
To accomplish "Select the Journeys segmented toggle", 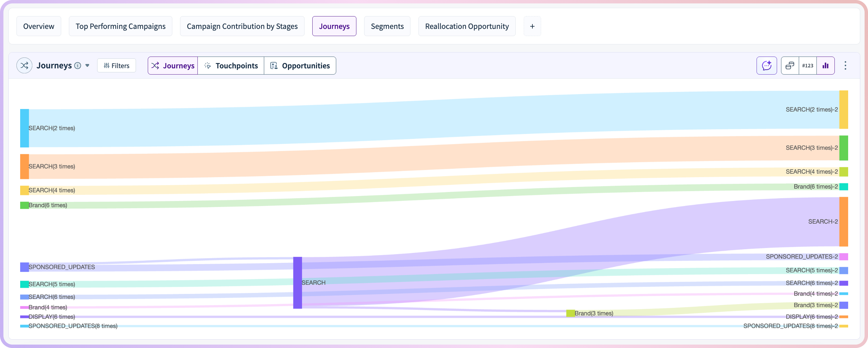I will tap(173, 66).
